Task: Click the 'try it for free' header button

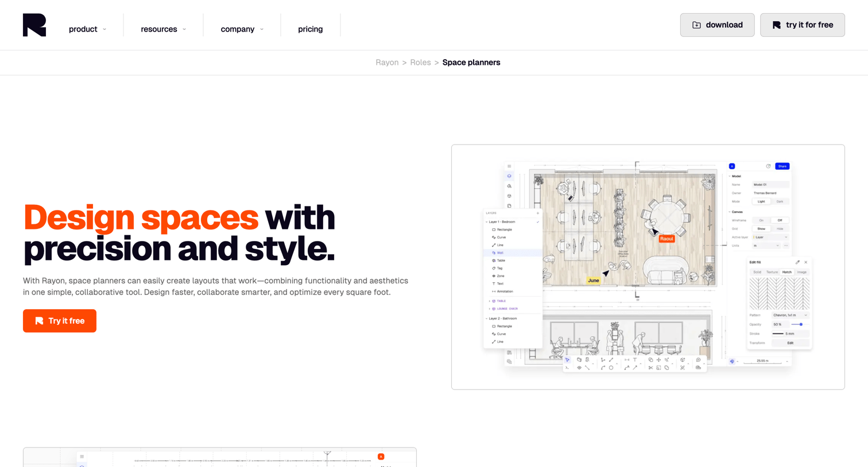Action: 802,25
